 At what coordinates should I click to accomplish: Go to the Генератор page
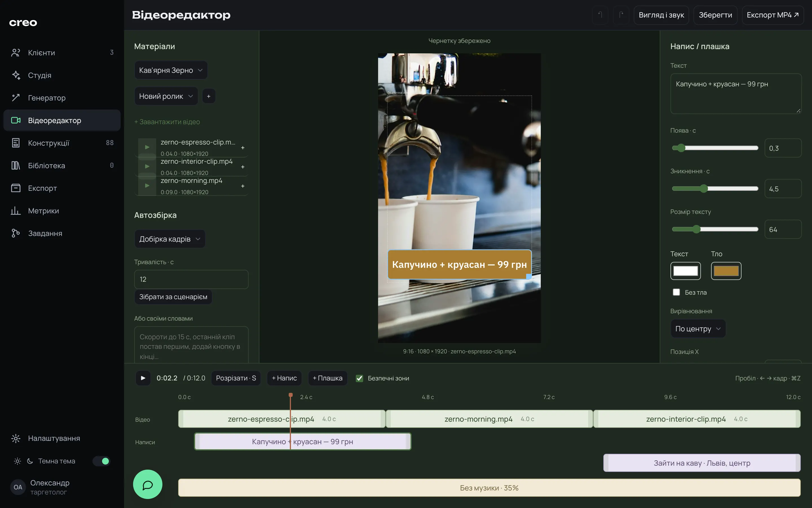tap(62, 98)
